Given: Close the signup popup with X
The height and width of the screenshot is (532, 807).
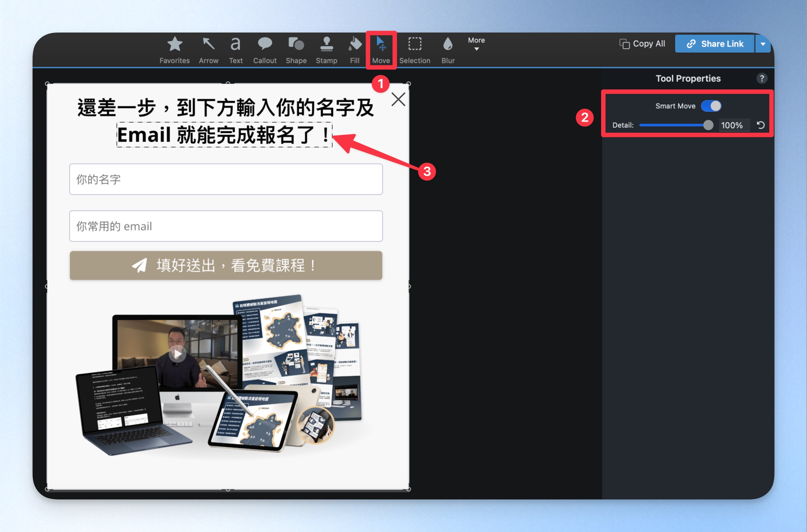Looking at the screenshot, I should point(398,99).
